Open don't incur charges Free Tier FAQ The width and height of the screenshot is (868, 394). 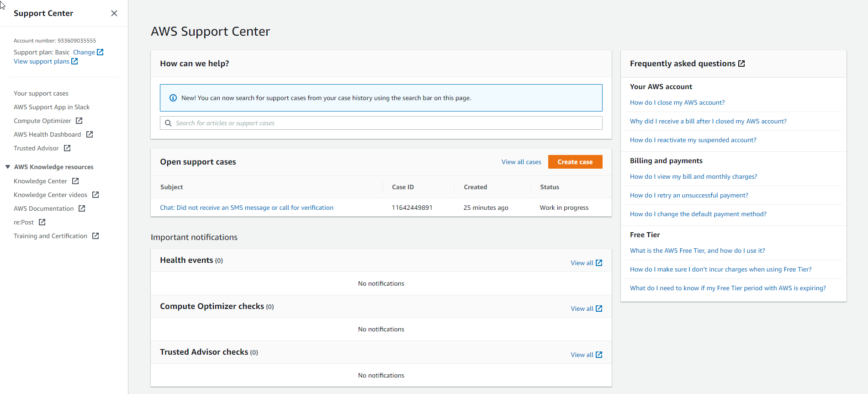click(x=721, y=269)
